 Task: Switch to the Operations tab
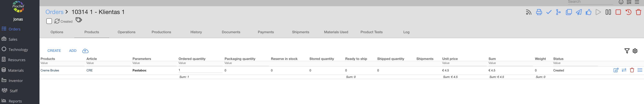point(127,32)
